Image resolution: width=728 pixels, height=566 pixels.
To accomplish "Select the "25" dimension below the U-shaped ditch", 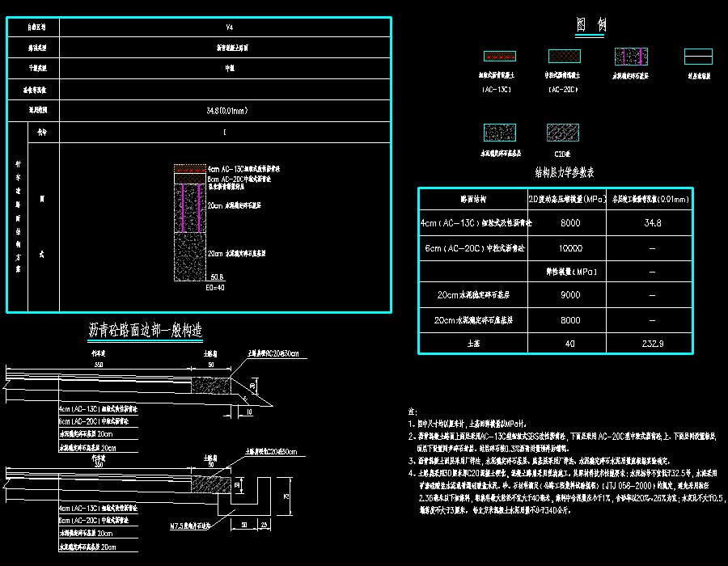I will click(265, 525).
